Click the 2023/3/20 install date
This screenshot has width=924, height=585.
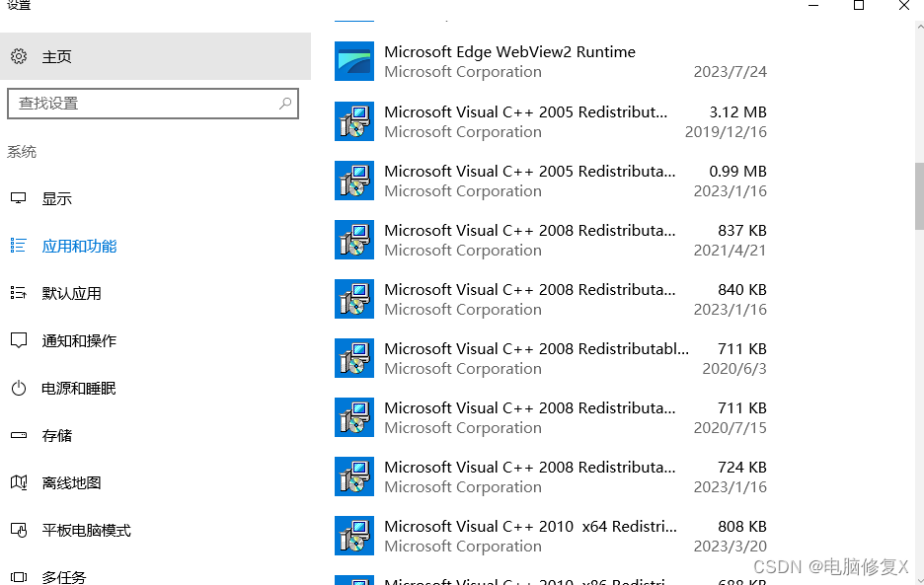tap(731, 547)
